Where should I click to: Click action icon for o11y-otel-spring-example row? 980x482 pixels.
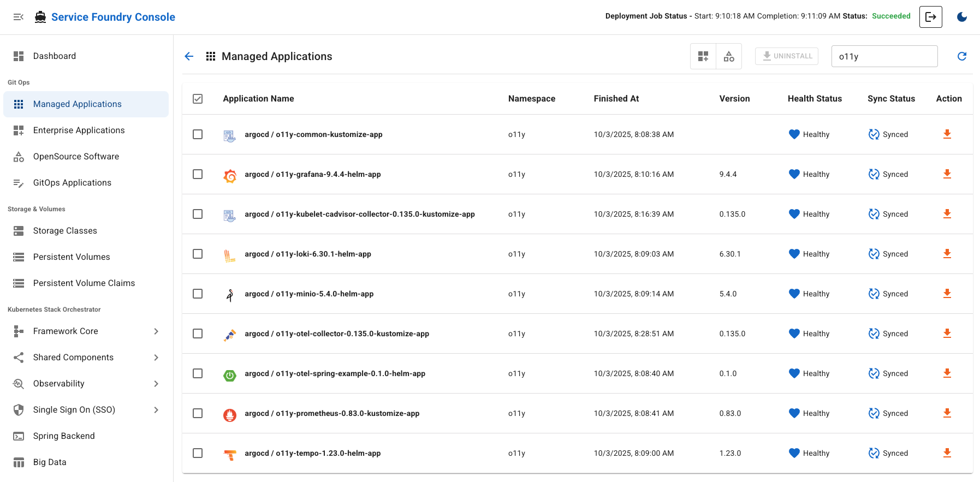[947, 373]
